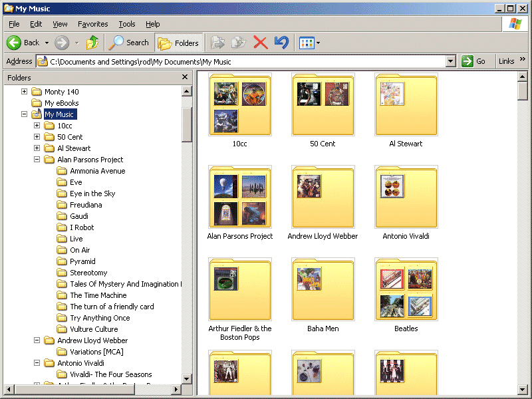The image size is (532, 399).
Task: Click the Undo icon on the toolbar
Action: coord(281,43)
